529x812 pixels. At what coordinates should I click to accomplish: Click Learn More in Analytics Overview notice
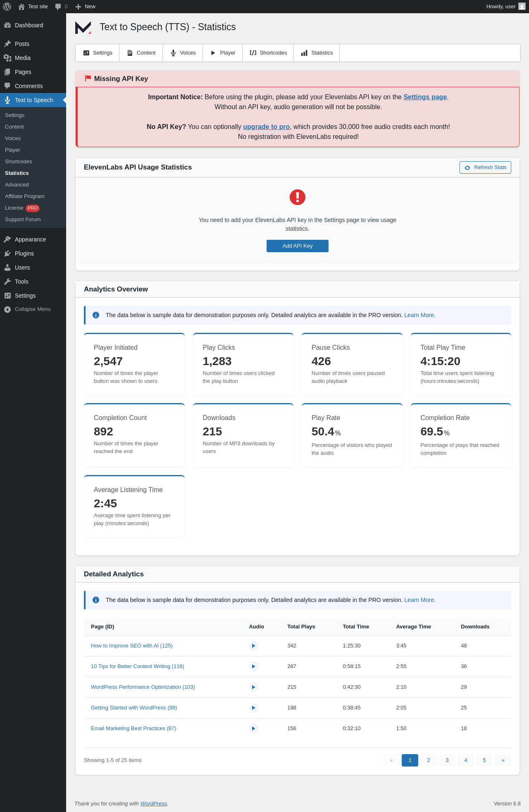tap(419, 315)
